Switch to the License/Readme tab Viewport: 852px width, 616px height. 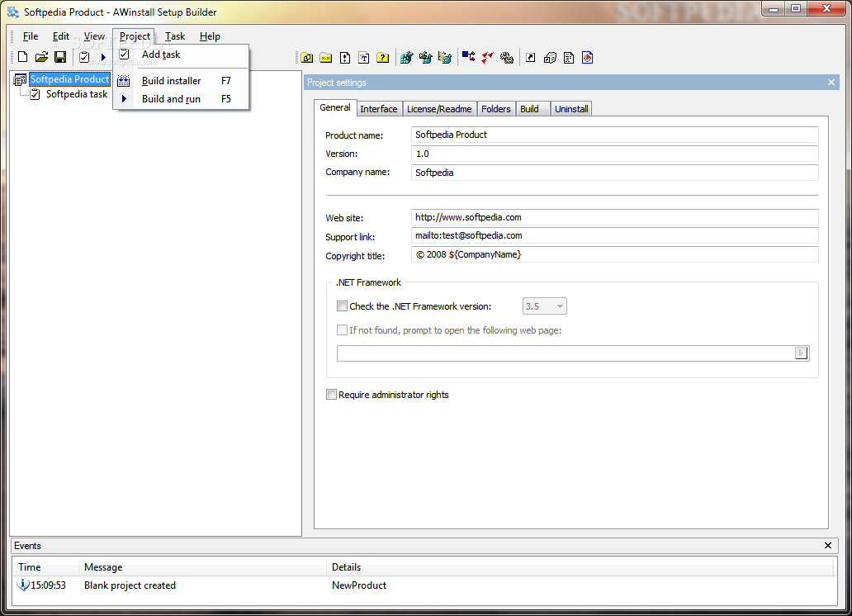pos(439,109)
